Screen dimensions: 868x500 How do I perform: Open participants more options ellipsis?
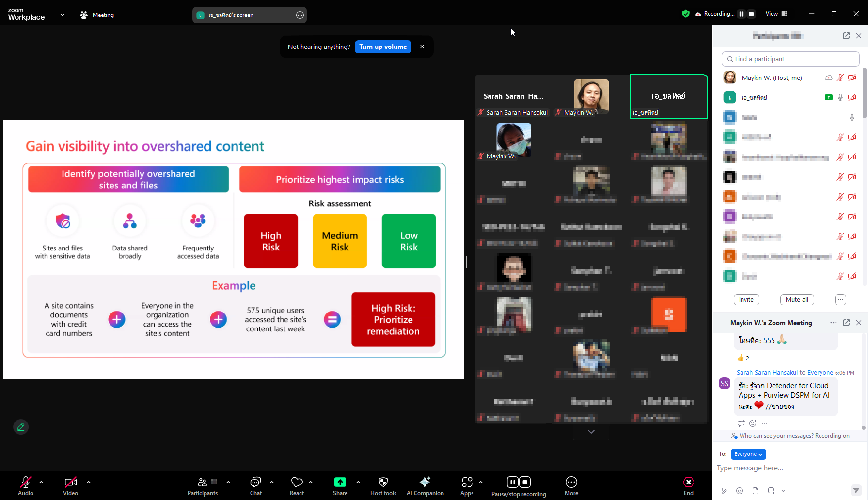click(841, 300)
